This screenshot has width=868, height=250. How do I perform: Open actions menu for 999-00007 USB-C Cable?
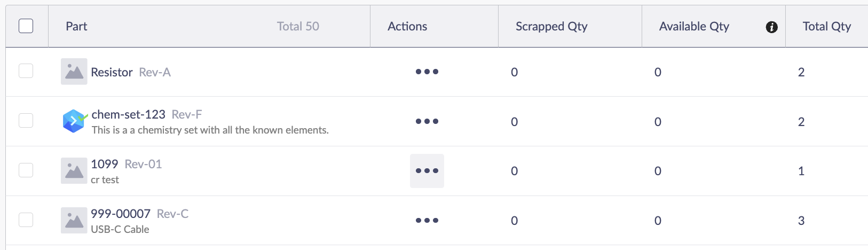(x=427, y=220)
